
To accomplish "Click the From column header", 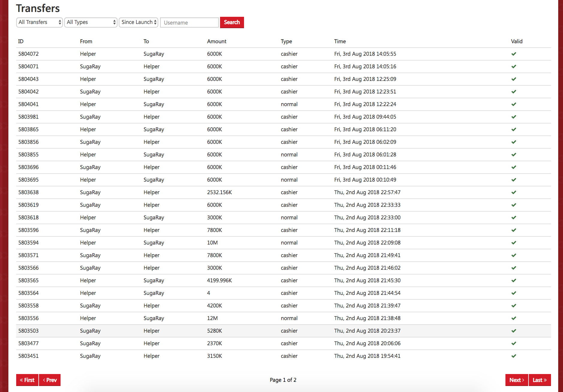I will coord(86,41).
